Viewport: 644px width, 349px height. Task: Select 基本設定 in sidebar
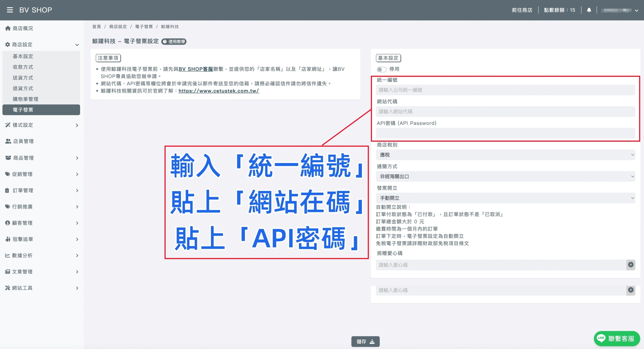(x=23, y=56)
